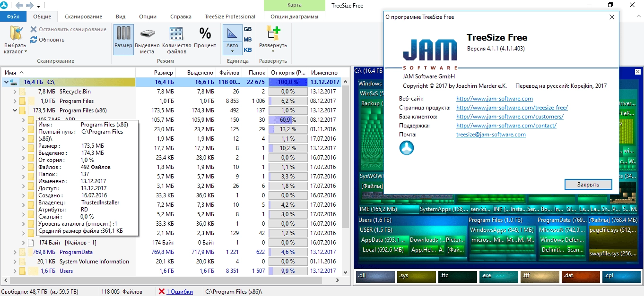Open the contact support link
This screenshot has width=644, height=296.
[x=506, y=126]
